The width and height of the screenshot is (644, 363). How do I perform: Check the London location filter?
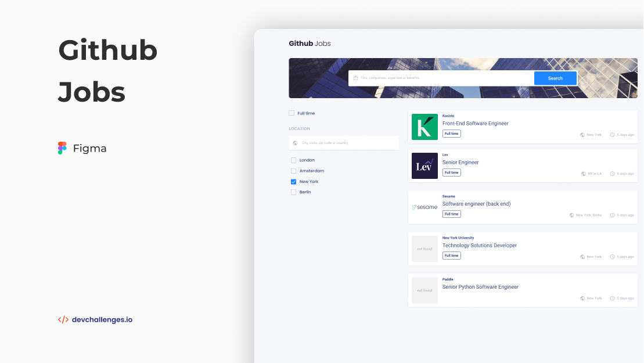pos(293,160)
